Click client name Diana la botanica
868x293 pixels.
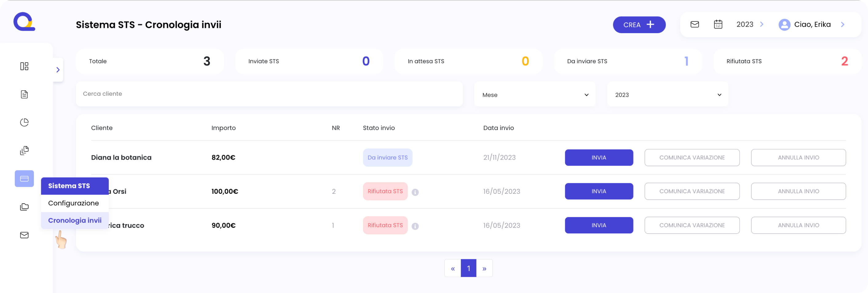(121, 157)
